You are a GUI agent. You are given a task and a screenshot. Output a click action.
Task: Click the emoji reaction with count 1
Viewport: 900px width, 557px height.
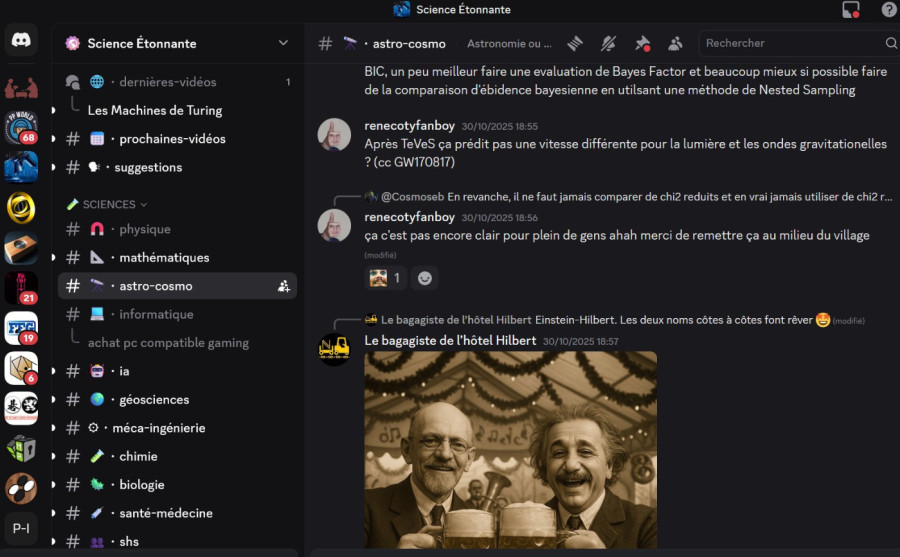385,278
